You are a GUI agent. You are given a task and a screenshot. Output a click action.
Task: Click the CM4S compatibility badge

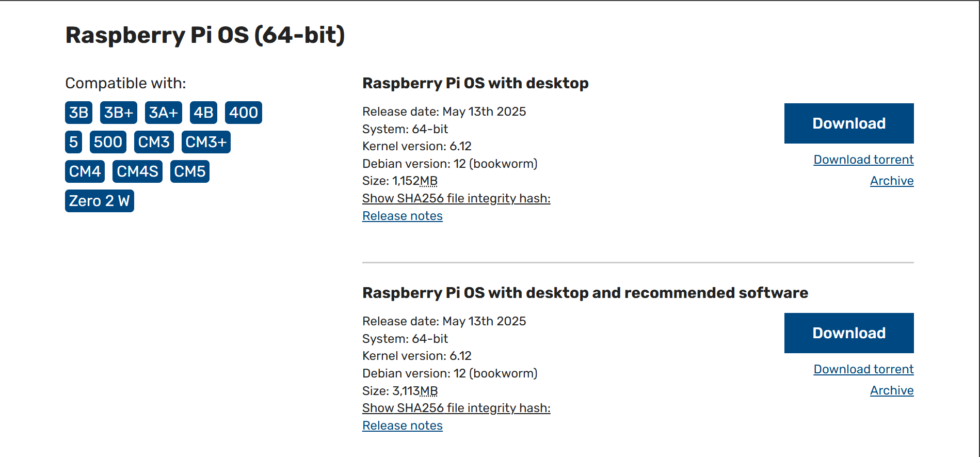pyautogui.click(x=137, y=171)
